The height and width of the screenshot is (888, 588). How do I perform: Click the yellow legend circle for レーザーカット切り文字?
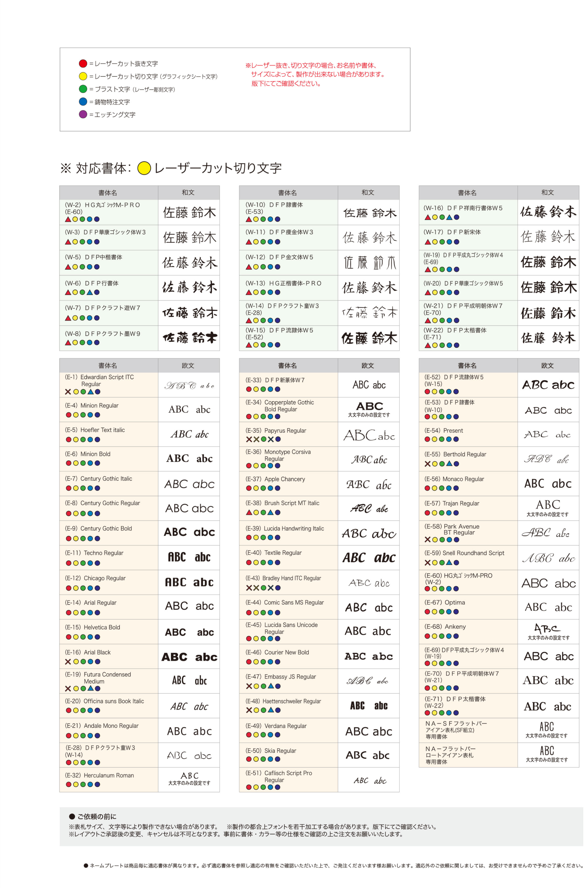point(83,76)
